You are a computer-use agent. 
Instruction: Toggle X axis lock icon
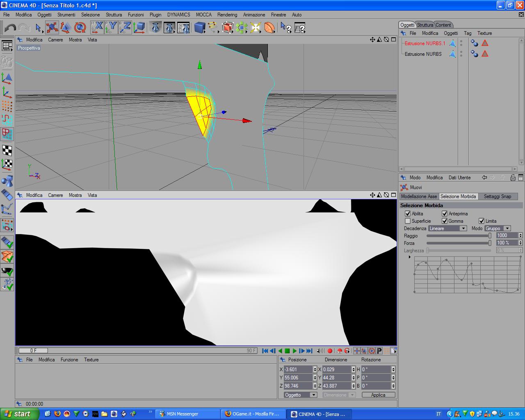point(97,27)
